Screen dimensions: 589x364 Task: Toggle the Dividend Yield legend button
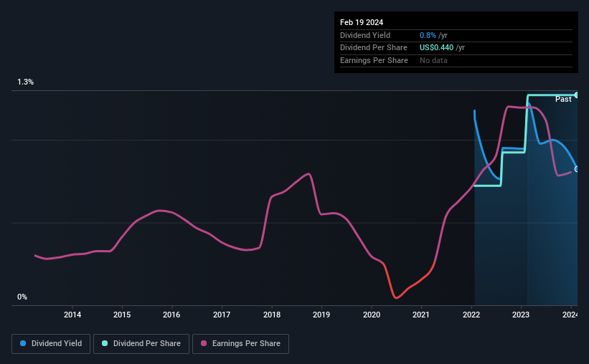(x=51, y=344)
